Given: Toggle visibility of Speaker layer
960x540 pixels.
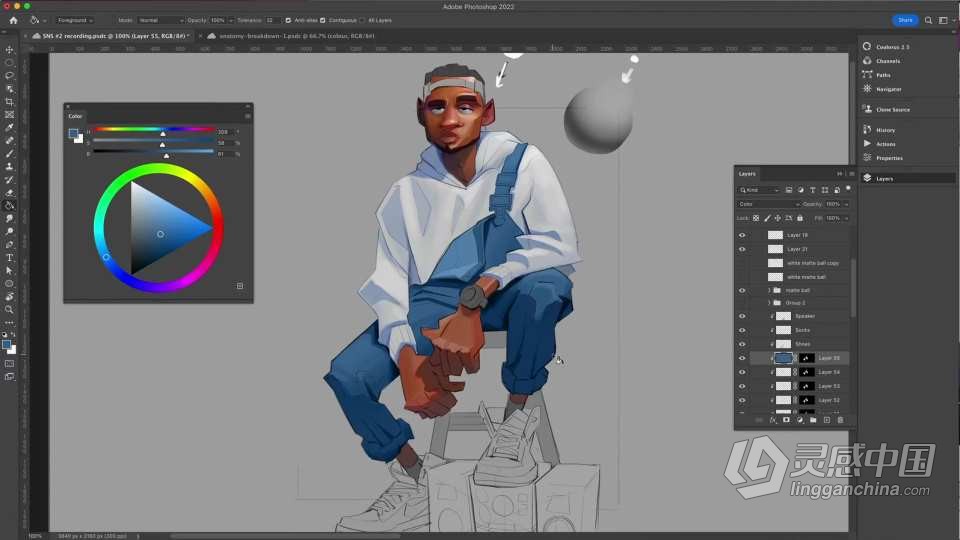Looking at the screenshot, I should tap(742, 316).
